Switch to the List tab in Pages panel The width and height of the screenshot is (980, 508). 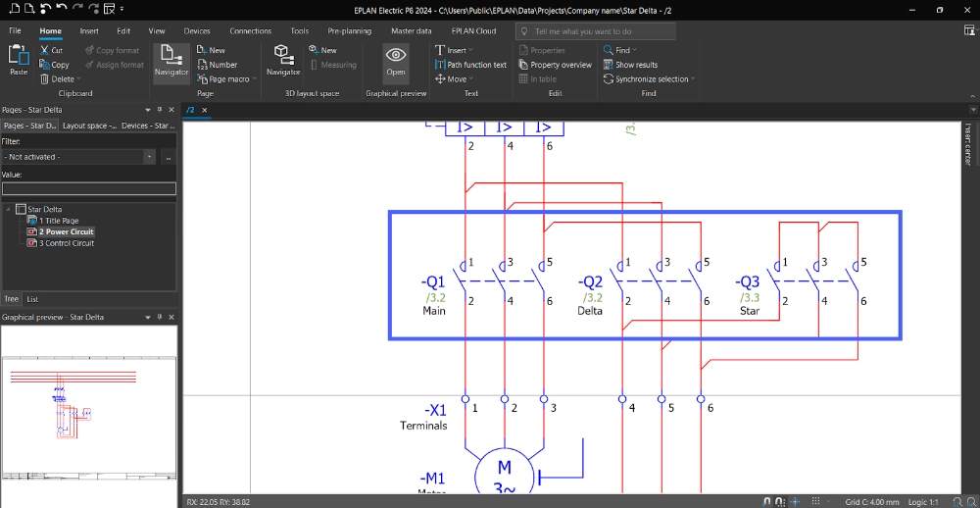pos(32,299)
